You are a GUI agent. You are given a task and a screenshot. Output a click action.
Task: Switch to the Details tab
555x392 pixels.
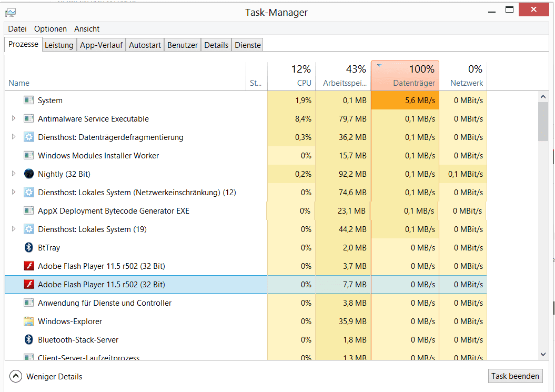(x=216, y=45)
